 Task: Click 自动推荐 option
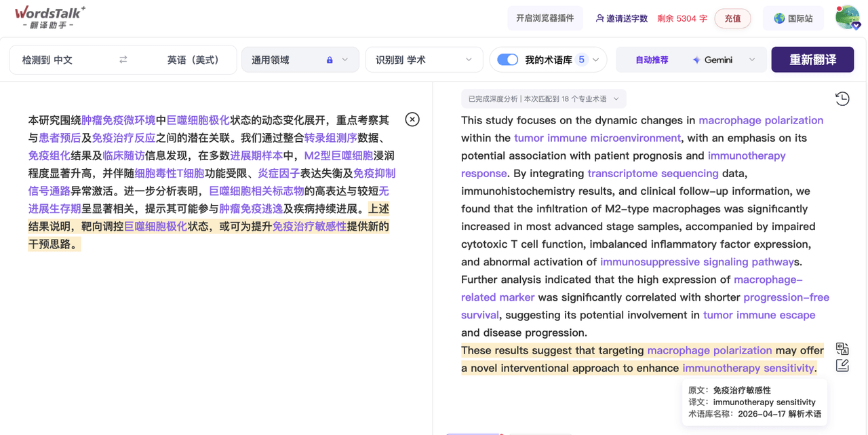point(651,60)
